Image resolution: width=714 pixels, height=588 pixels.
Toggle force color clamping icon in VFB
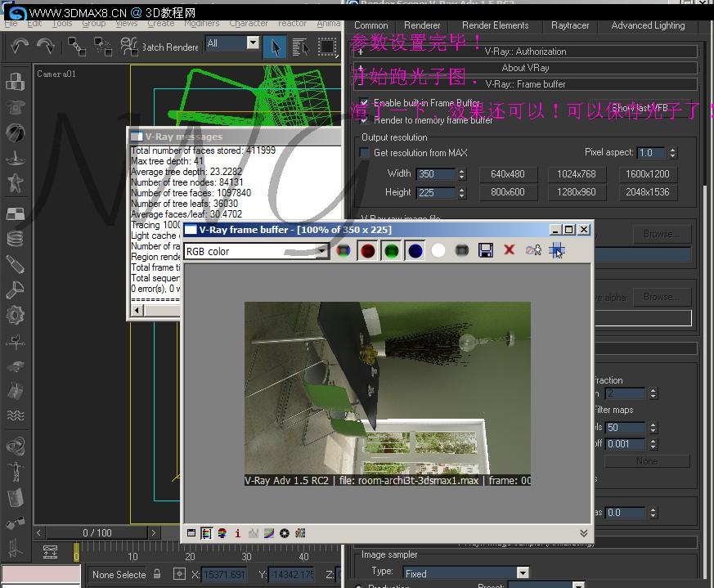click(206, 533)
